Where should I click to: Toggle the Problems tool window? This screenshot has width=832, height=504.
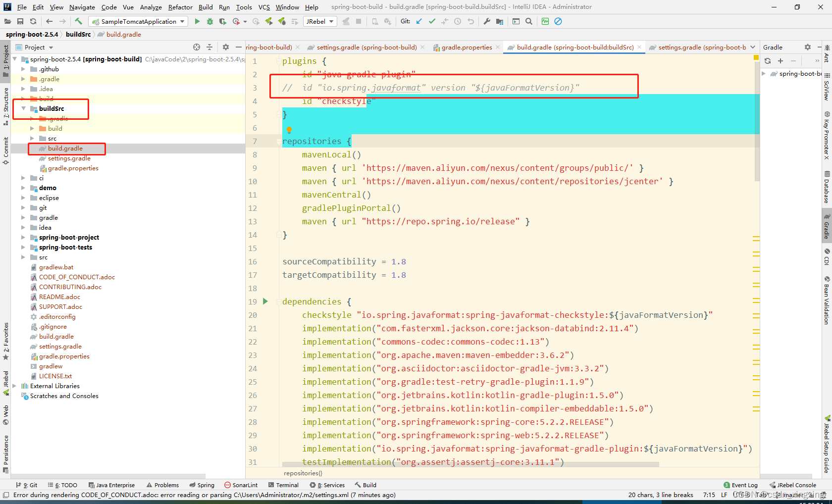coord(162,485)
